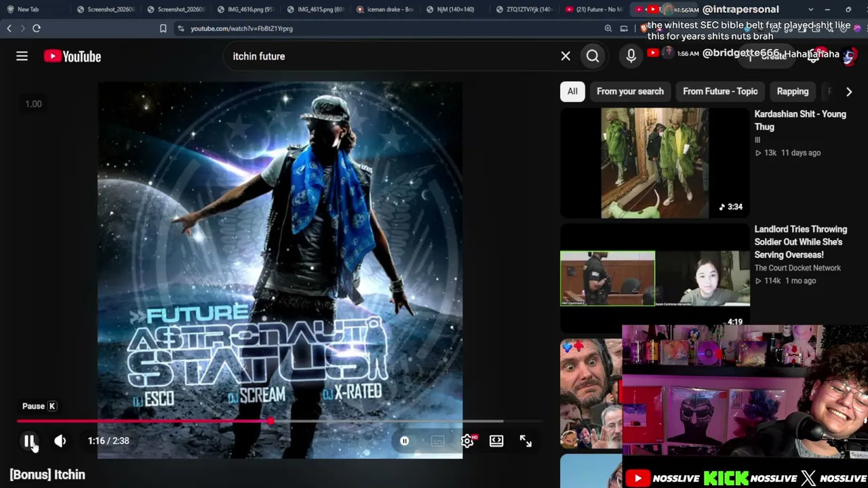Switch to the "IMG_4615.png" browser tab
Viewport: 868px width, 488px height.
coord(316,9)
